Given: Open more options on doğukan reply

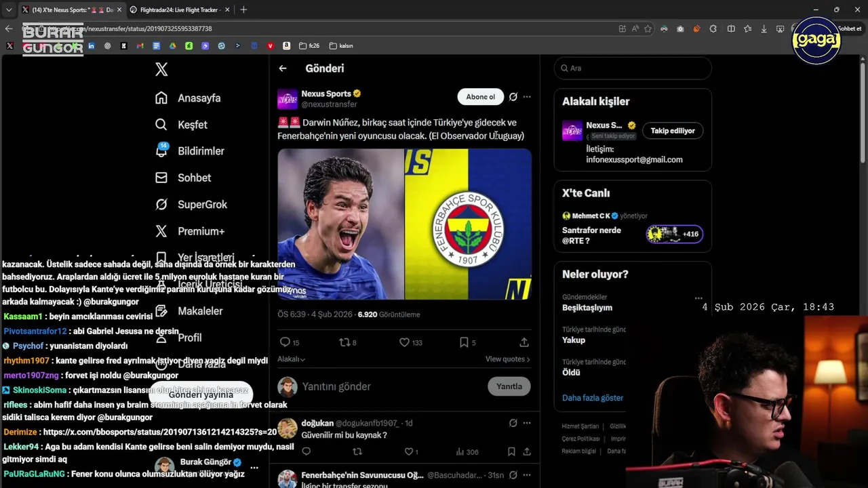Looking at the screenshot, I should point(527,423).
